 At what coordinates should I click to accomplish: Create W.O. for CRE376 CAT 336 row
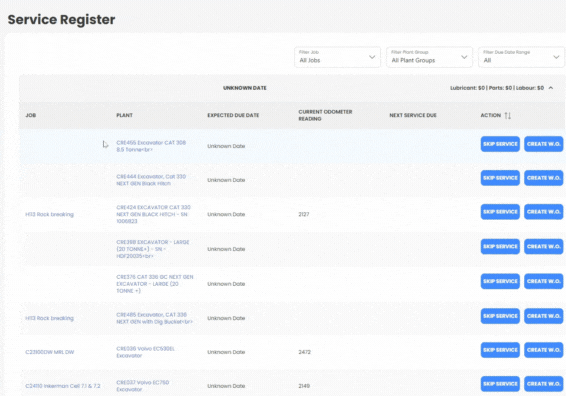(543, 281)
